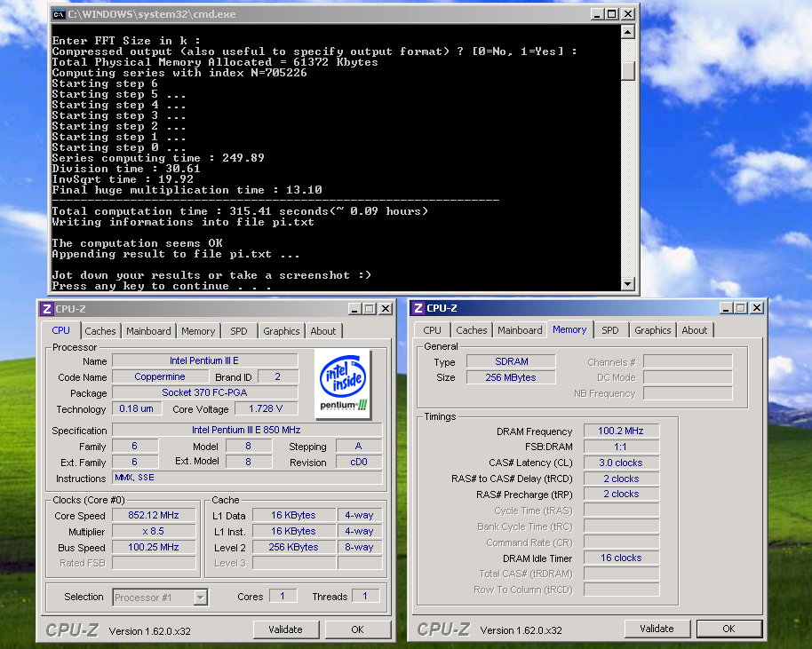This screenshot has width=812, height=649.
Task: Open Graphics tab in left CPU-Z window
Action: click(x=282, y=331)
